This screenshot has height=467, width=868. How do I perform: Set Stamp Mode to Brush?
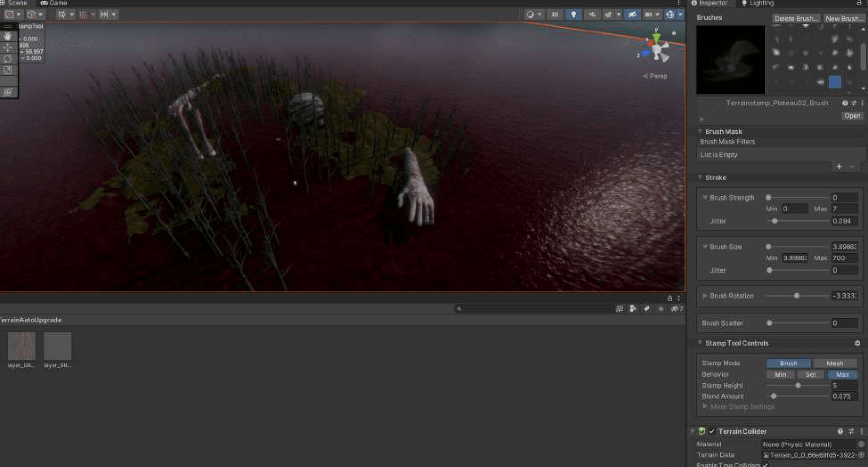pyautogui.click(x=788, y=363)
